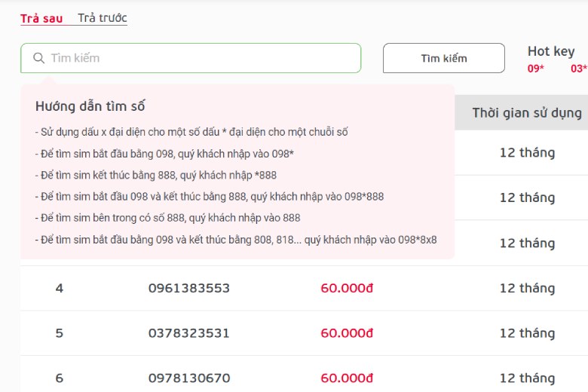
Task: Select the 09* hot key
Action: coord(535,69)
